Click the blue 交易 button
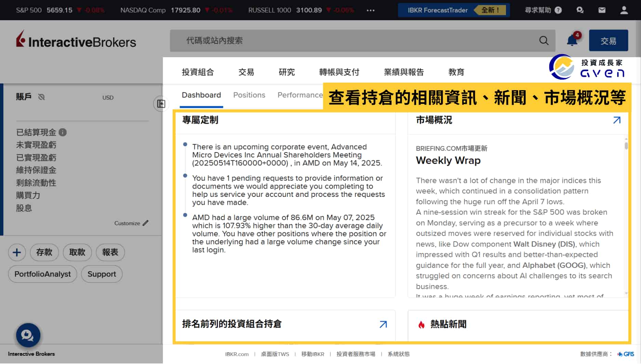The height and width of the screenshot is (364, 641). [x=609, y=41]
